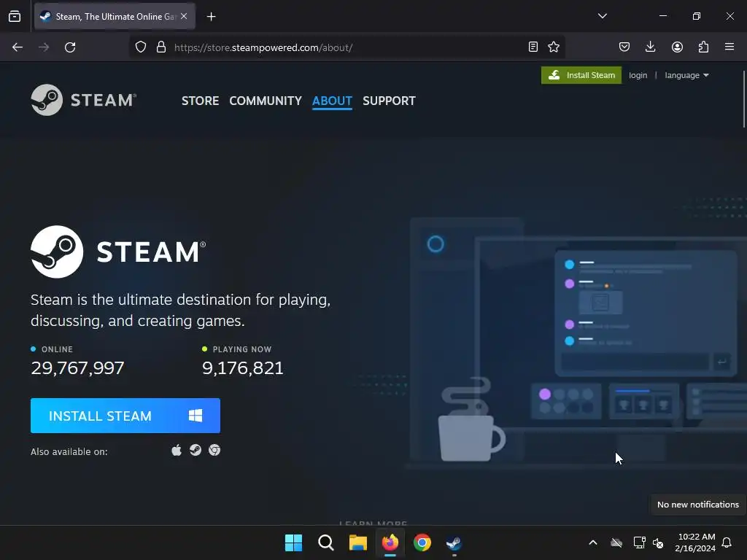Select the ABOUT navigation item
The height and width of the screenshot is (560, 747).
[x=332, y=101]
